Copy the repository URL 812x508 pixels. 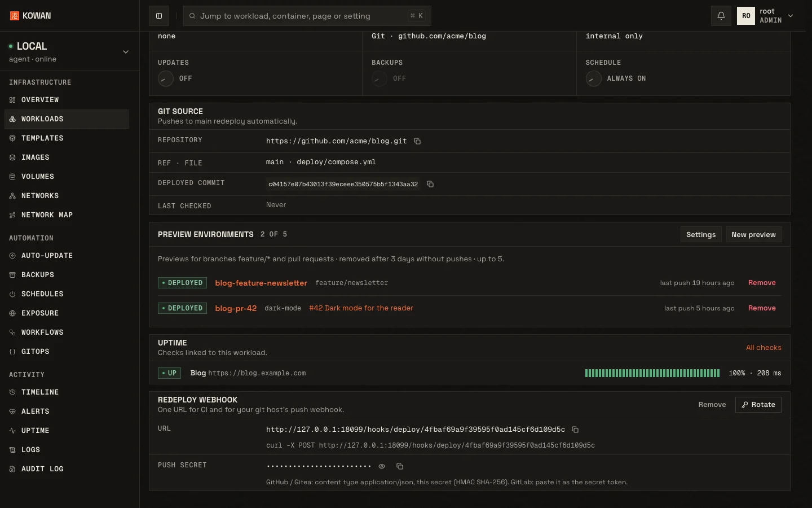click(417, 141)
